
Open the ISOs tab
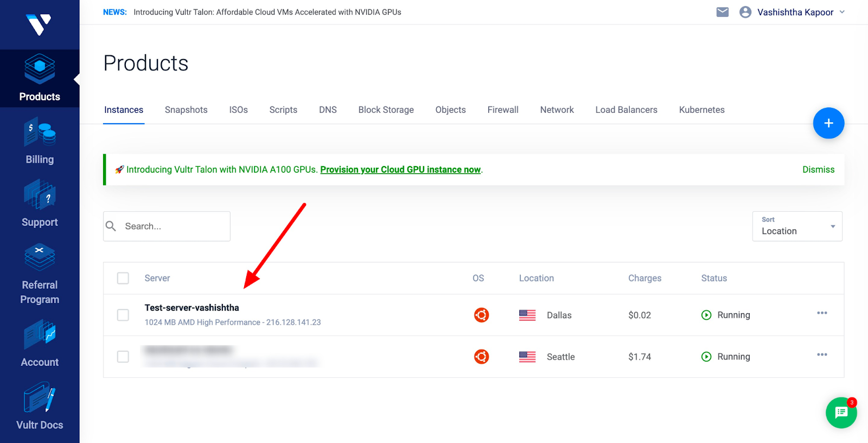click(238, 110)
